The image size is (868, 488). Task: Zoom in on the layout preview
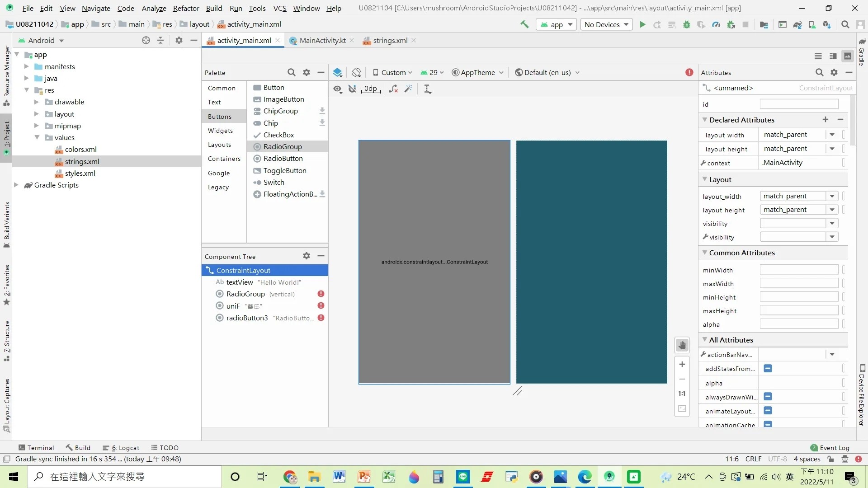coord(682,364)
